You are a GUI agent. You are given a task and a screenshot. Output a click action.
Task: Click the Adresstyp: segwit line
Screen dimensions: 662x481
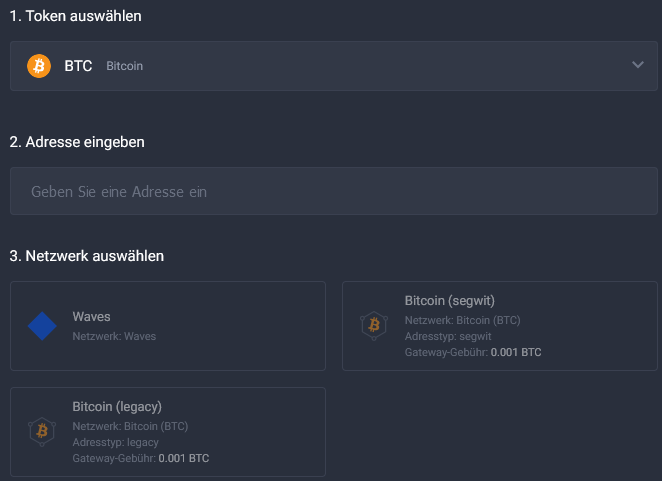(x=448, y=336)
